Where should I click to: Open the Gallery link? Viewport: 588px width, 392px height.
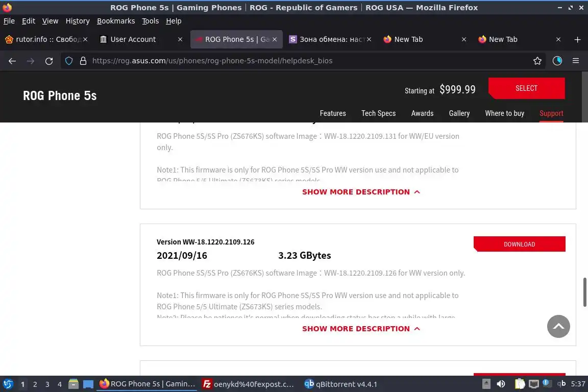pos(459,113)
